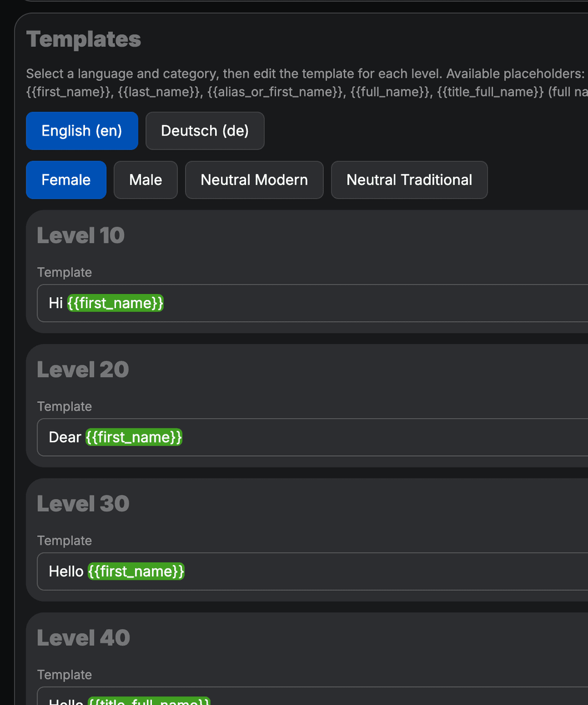Screen dimensions: 588x705
Task: Select the placeholder after Hello in Level 30
Action: coord(136,572)
